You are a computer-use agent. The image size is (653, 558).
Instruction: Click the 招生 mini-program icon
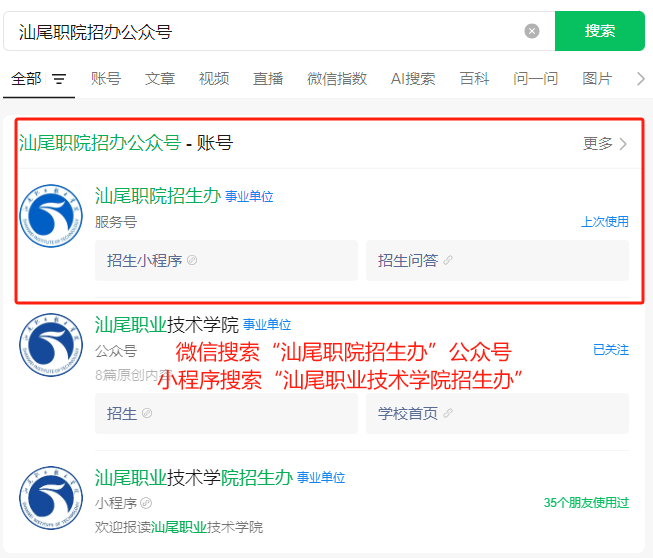[147, 413]
